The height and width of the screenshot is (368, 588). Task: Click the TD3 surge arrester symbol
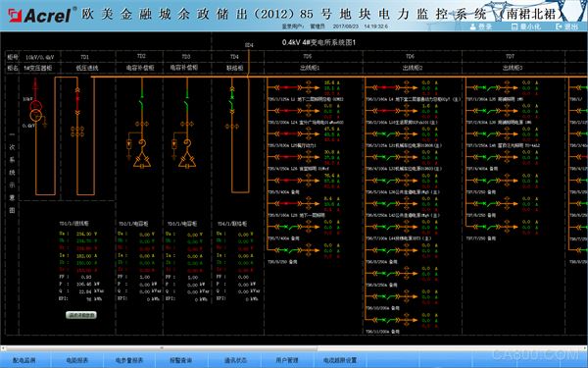[173, 145]
